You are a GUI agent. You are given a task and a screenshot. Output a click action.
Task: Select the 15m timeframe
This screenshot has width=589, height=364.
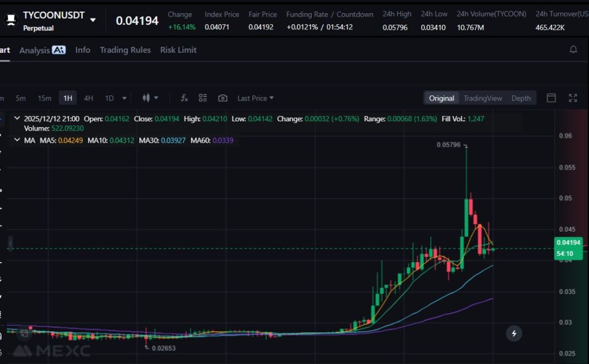pyautogui.click(x=44, y=98)
